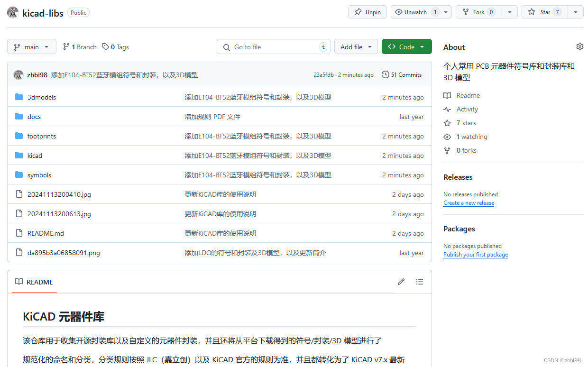Expand the Star lists dropdown arrow
The width and height of the screenshot is (588, 367).
click(x=576, y=12)
